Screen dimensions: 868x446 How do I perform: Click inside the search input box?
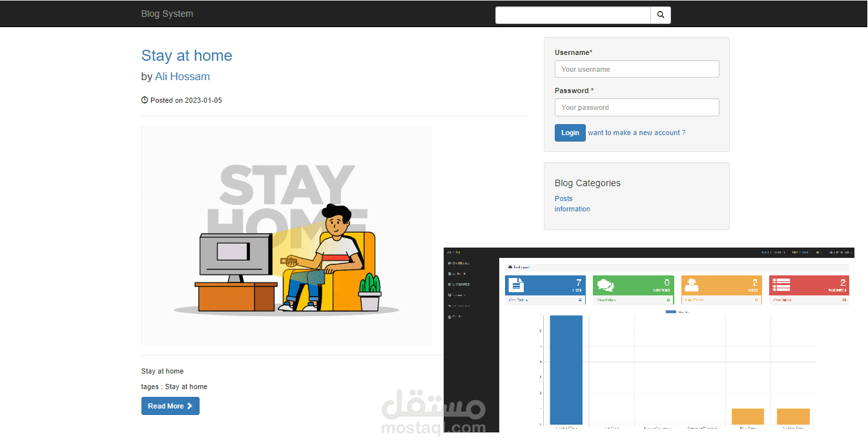pyautogui.click(x=572, y=14)
